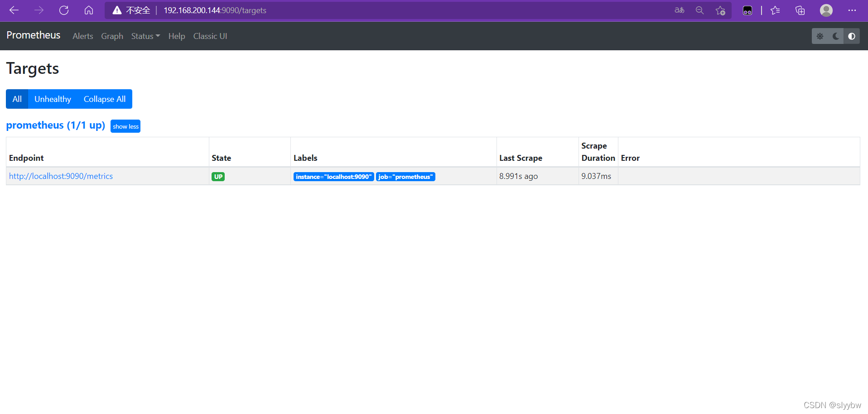Switch to light theme sun icon
This screenshot has height=414, width=868.
tap(820, 36)
